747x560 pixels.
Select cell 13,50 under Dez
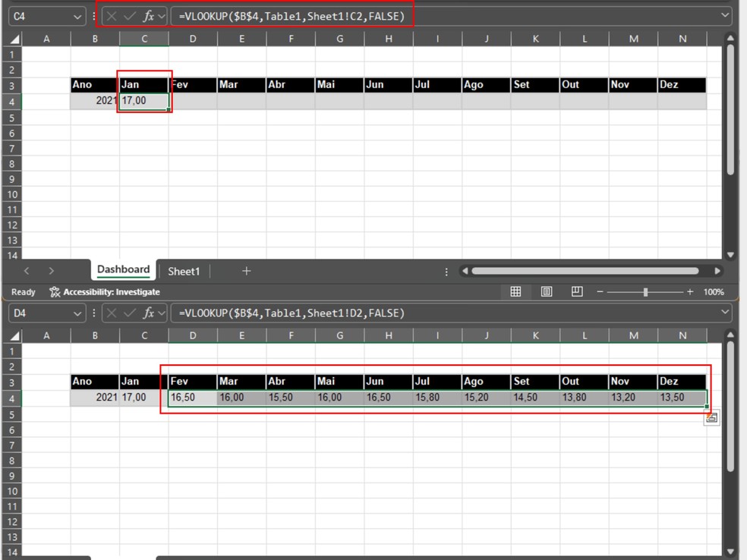[682, 398]
